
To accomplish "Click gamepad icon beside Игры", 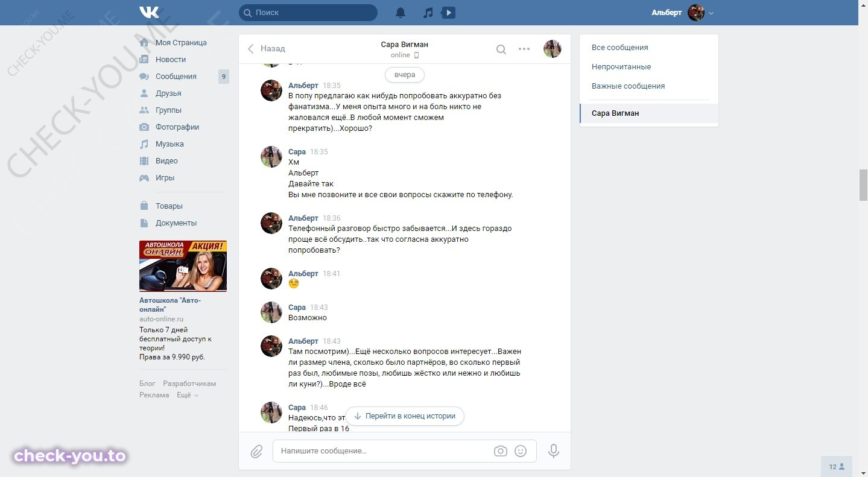I will [144, 178].
